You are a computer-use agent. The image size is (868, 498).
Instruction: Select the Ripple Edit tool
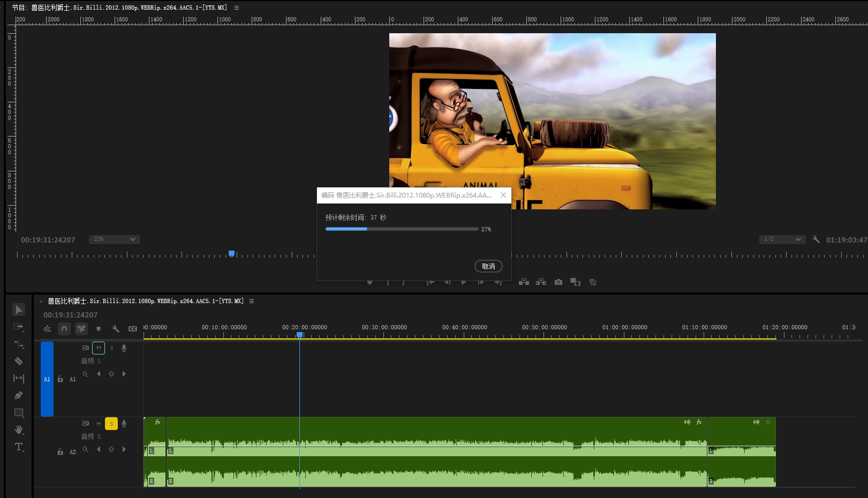[x=19, y=344]
